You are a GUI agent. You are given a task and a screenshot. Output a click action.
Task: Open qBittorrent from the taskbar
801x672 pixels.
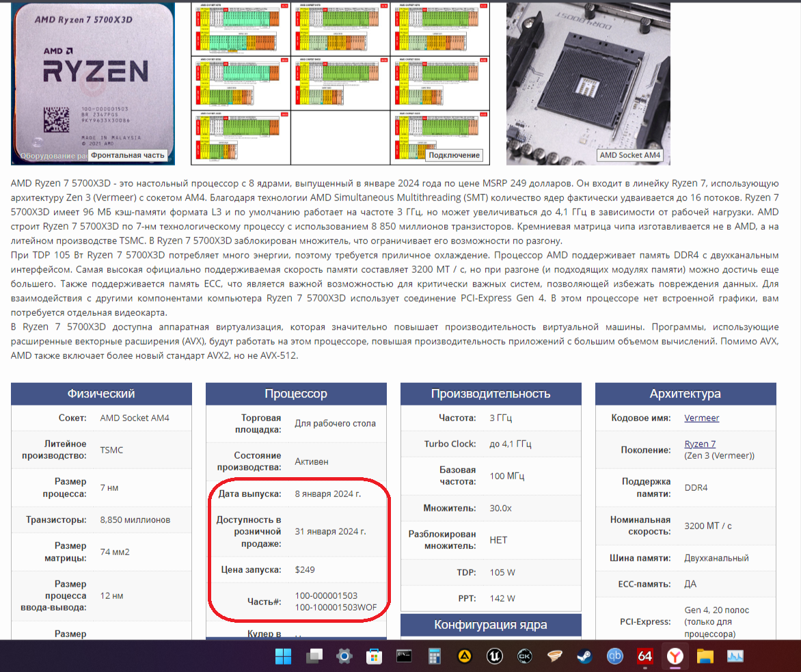[615, 656]
